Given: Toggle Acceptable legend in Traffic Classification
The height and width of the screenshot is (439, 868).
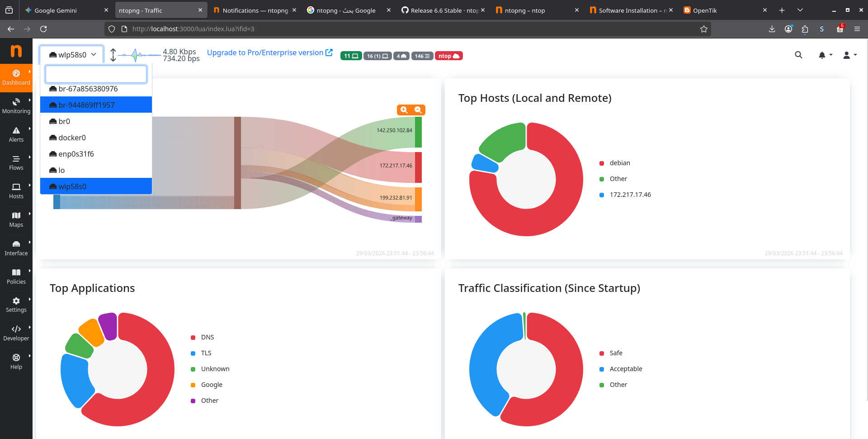Looking at the screenshot, I should click(625, 369).
